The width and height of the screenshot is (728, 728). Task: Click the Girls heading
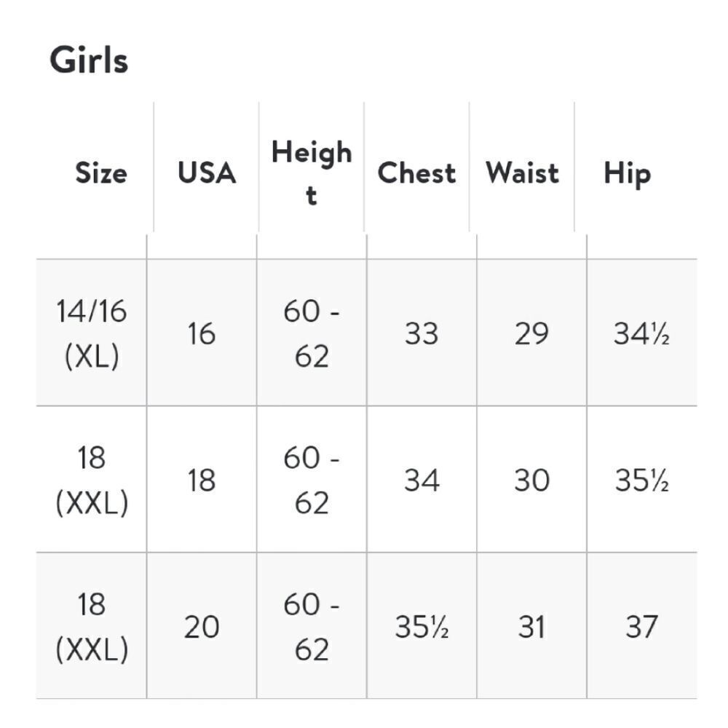(x=89, y=60)
